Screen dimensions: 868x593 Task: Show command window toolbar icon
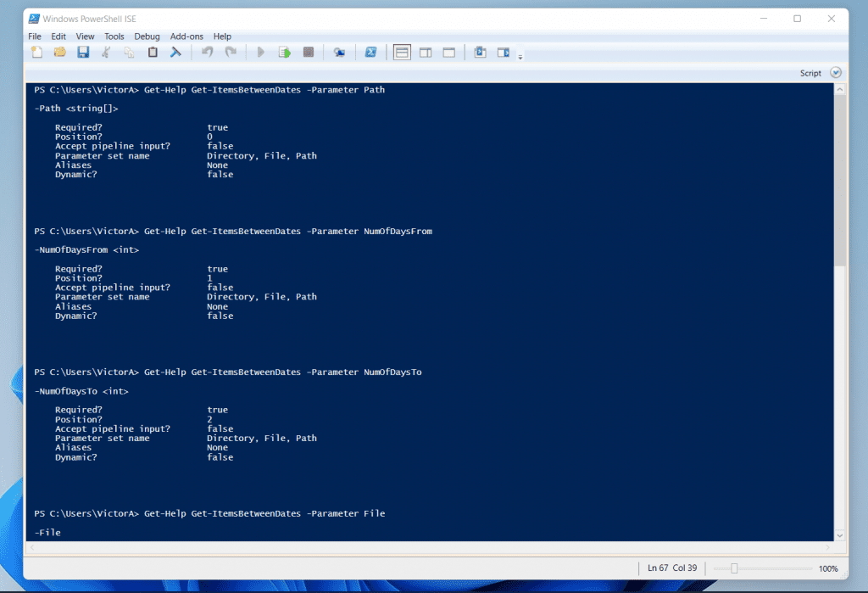[480, 52]
